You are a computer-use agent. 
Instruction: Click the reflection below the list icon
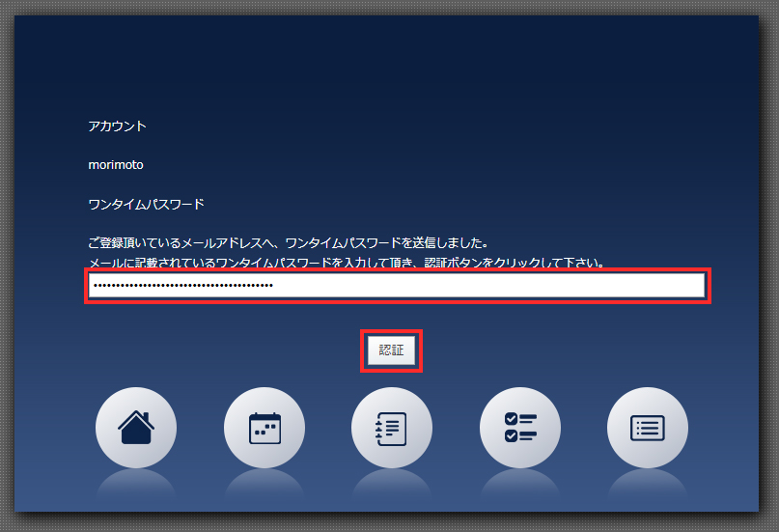tap(648, 485)
